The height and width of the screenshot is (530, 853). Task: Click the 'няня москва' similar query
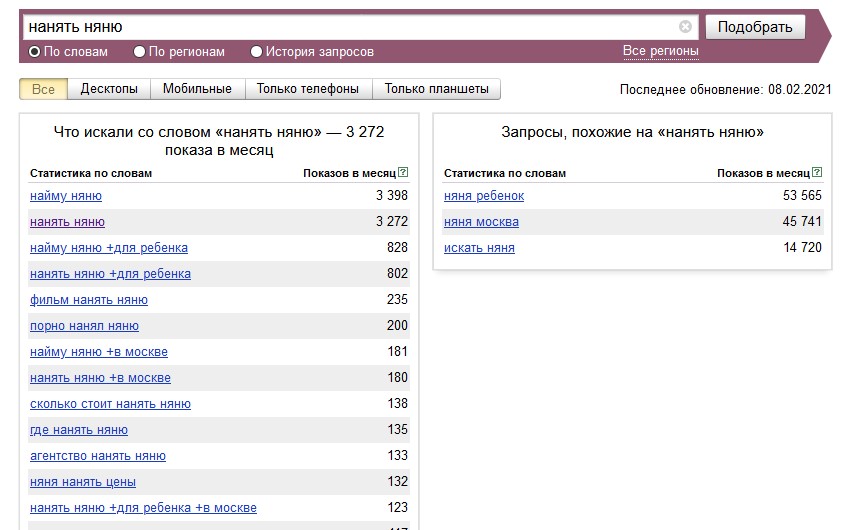point(481,222)
